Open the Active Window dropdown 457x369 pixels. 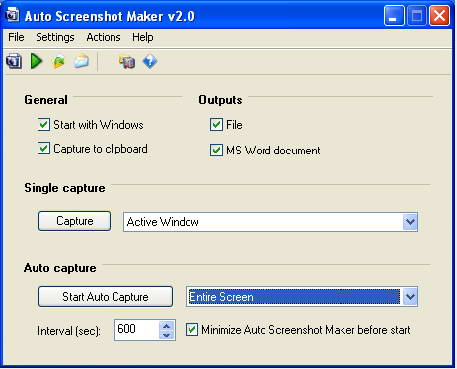coord(410,222)
